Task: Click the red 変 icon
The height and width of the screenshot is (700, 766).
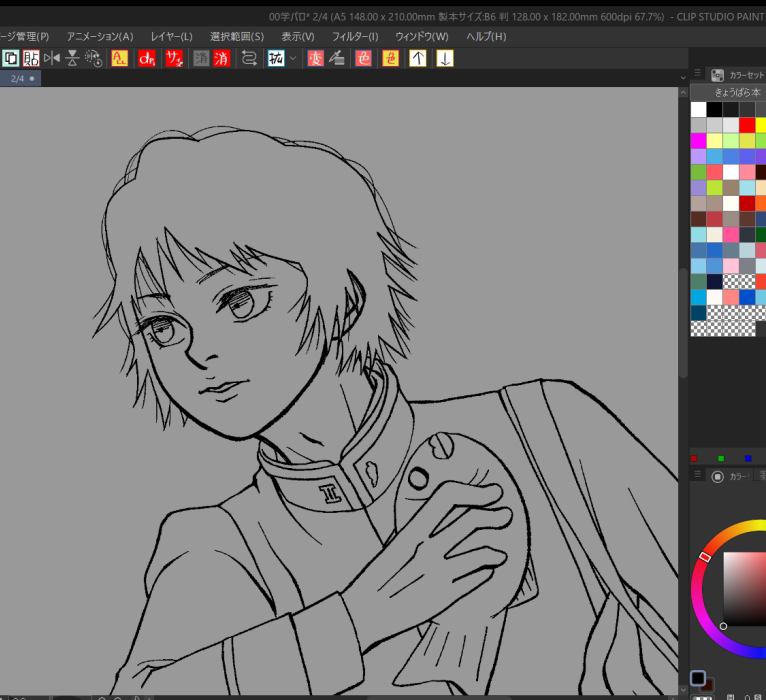Action: 316,59
